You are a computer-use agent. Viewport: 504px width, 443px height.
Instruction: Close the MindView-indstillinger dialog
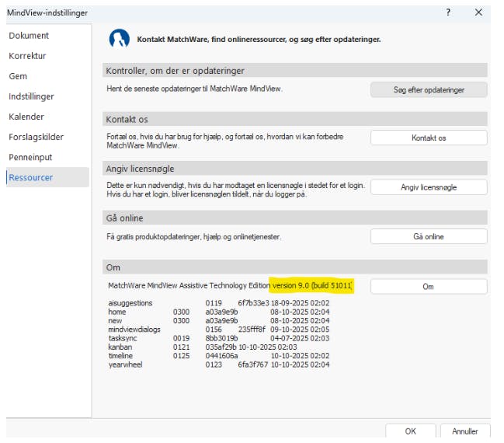(478, 12)
